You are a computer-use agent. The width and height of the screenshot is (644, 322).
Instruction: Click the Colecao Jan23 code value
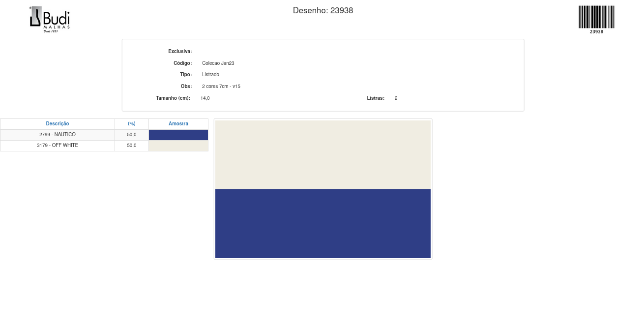[218, 63]
